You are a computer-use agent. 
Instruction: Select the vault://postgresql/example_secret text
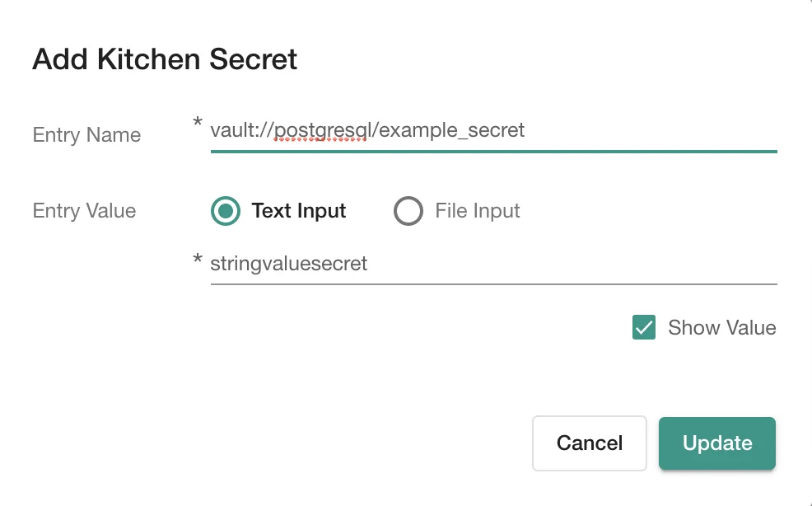point(368,129)
